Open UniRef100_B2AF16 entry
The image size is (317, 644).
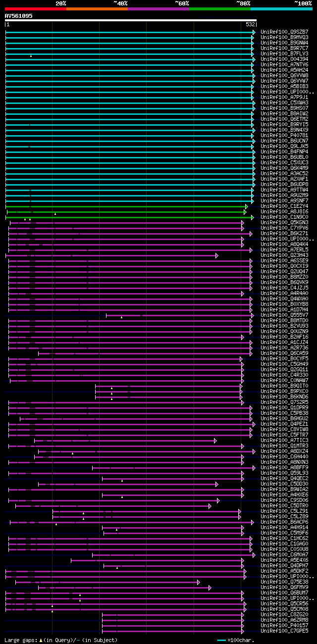pyautogui.click(x=284, y=337)
